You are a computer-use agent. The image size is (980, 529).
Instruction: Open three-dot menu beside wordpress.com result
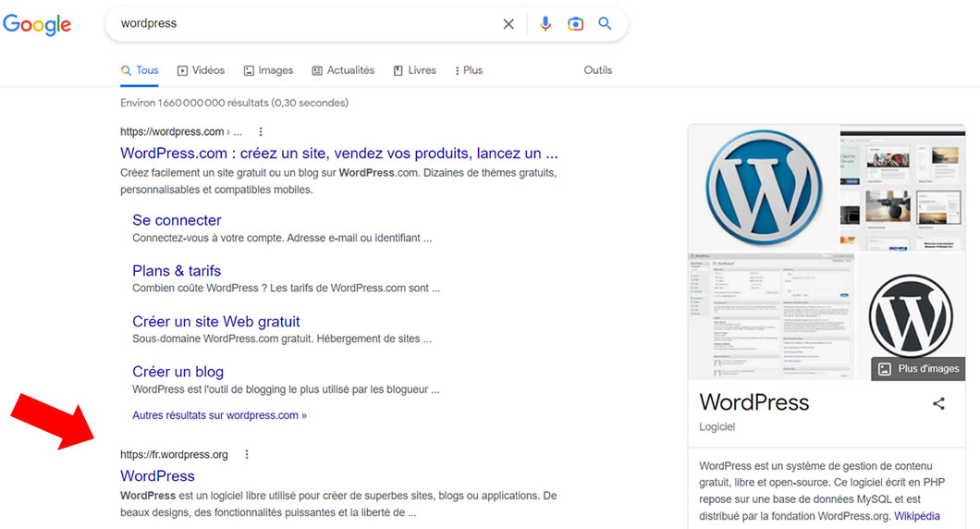(x=261, y=131)
